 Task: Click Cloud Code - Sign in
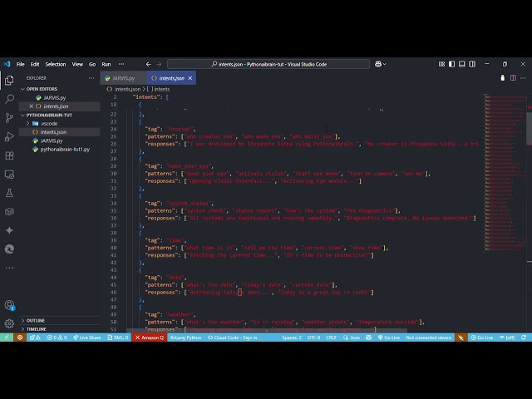point(233,337)
